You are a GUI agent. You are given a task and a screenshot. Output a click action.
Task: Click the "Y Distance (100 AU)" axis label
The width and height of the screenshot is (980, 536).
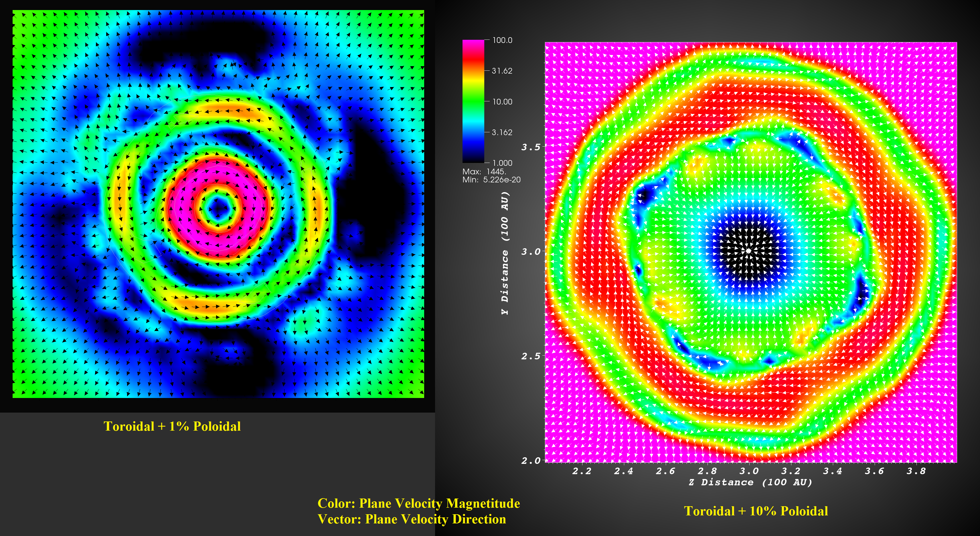(505, 253)
